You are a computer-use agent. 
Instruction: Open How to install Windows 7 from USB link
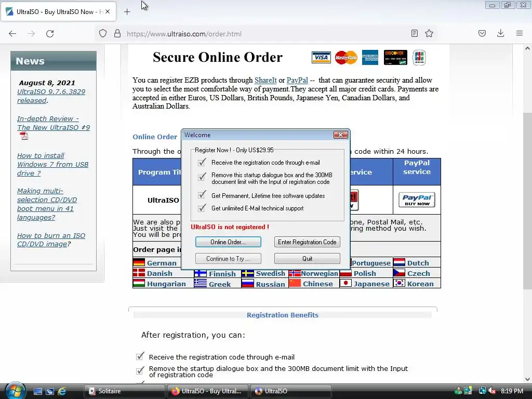coord(52,164)
